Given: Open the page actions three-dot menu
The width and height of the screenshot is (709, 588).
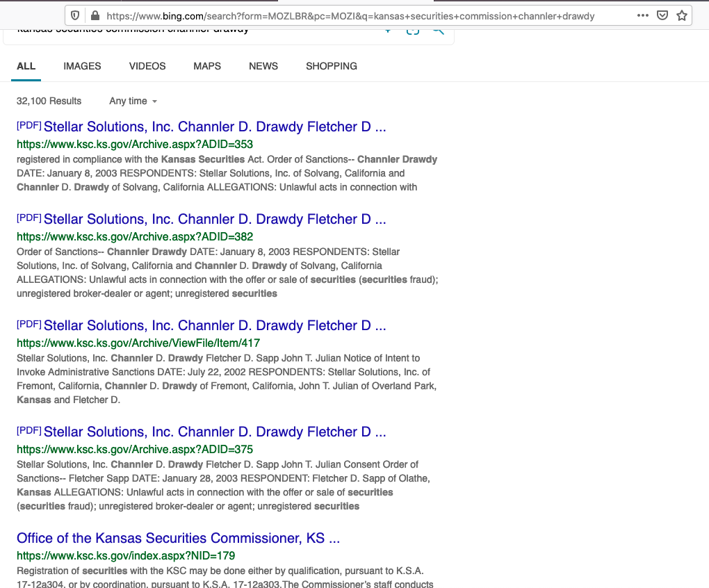Looking at the screenshot, I should coord(642,15).
